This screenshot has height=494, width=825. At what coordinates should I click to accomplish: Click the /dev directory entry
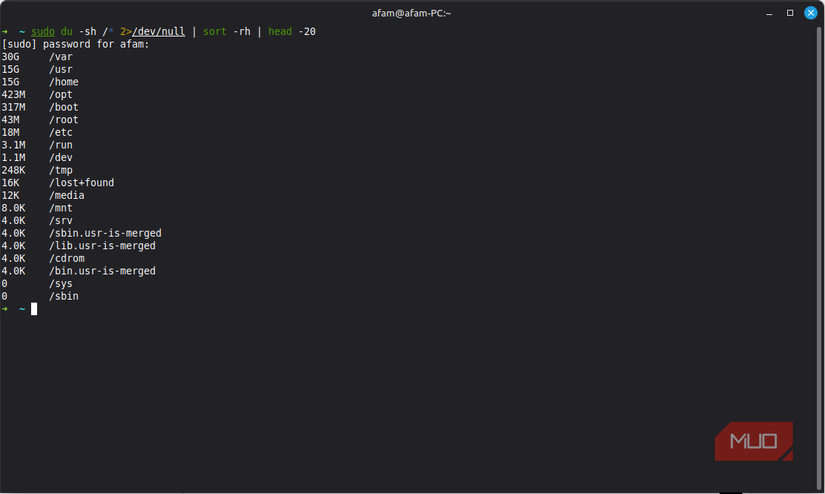pyautogui.click(x=61, y=158)
